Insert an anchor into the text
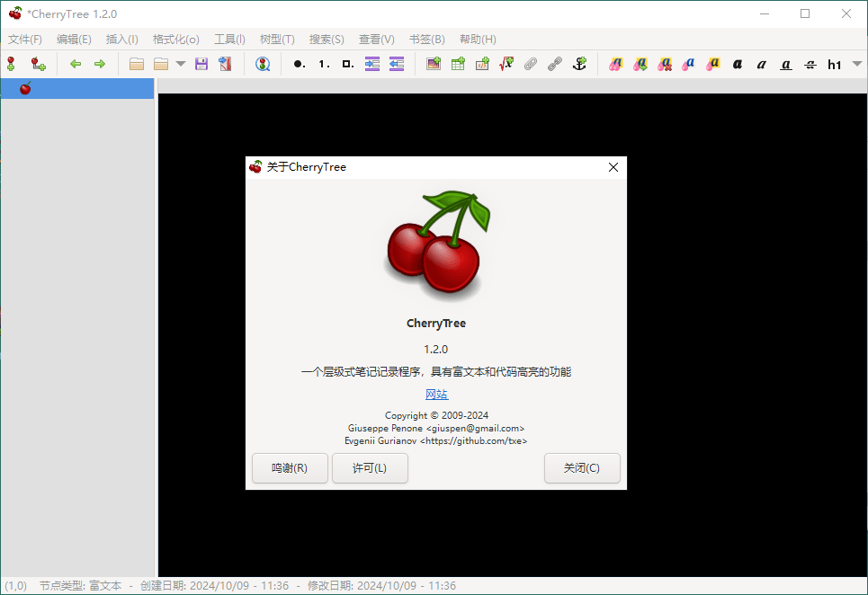Viewport: 868px width, 595px height. (x=579, y=64)
